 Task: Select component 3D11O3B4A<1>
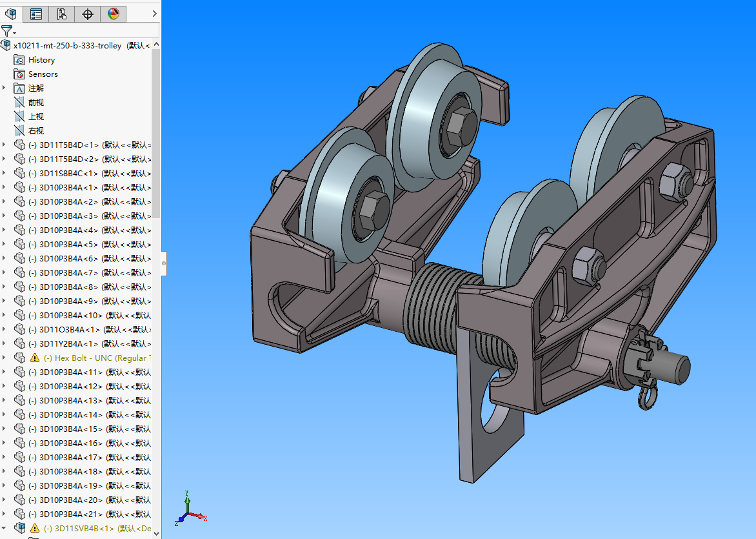89,329
